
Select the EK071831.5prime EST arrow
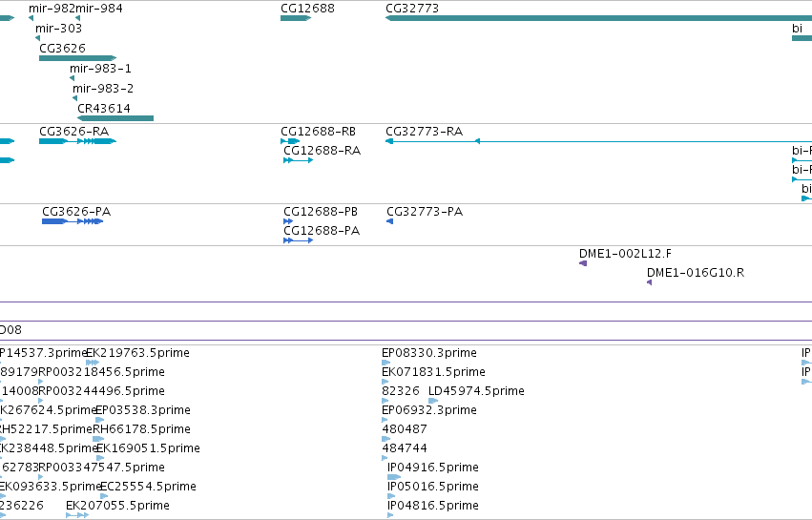click(x=385, y=382)
